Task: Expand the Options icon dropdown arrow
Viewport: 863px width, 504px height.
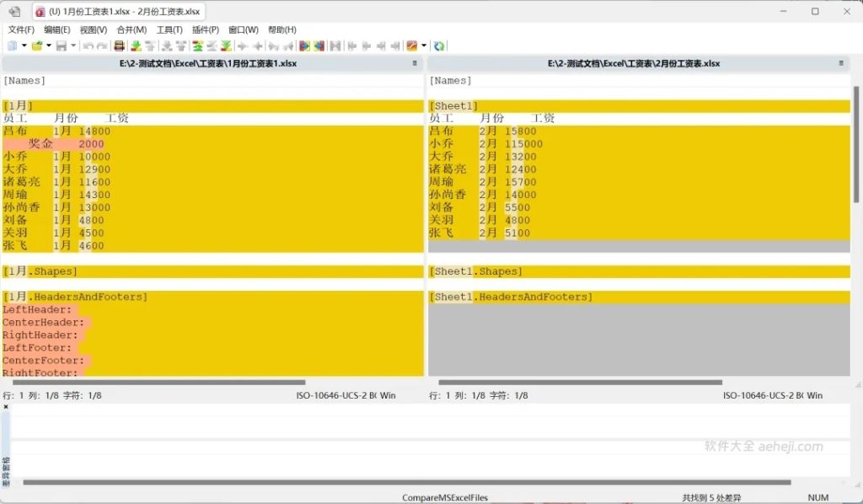Action: click(423, 46)
